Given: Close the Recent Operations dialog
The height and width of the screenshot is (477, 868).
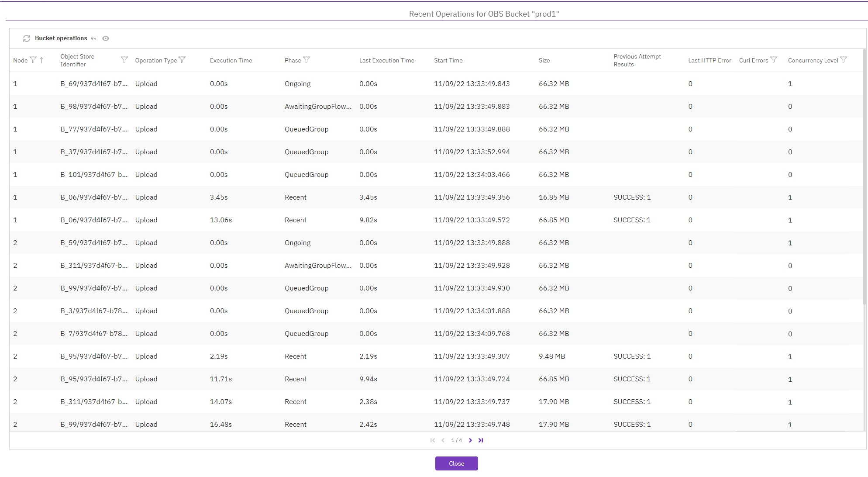Looking at the screenshot, I should click(456, 463).
